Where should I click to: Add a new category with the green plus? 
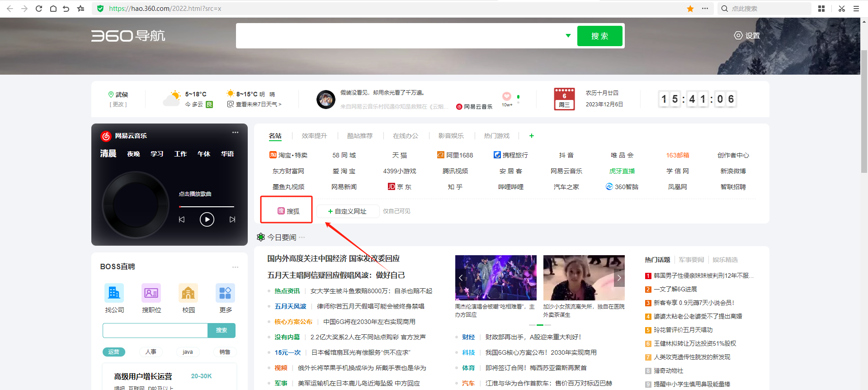[532, 136]
